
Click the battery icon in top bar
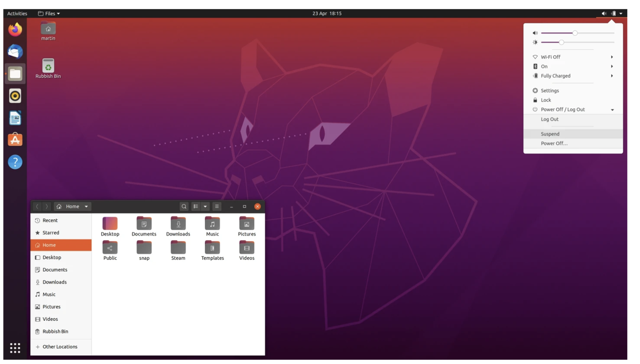point(614,14)
